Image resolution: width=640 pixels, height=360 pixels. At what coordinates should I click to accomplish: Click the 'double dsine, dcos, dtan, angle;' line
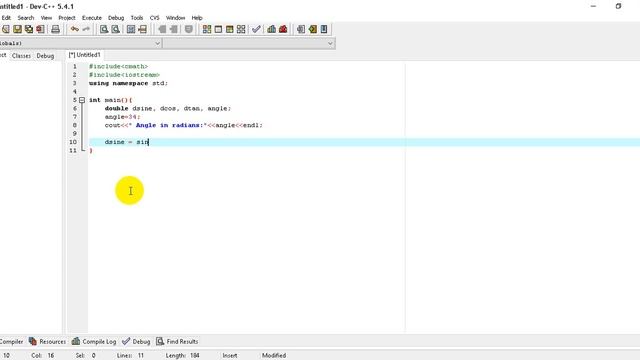coord(168,109)
